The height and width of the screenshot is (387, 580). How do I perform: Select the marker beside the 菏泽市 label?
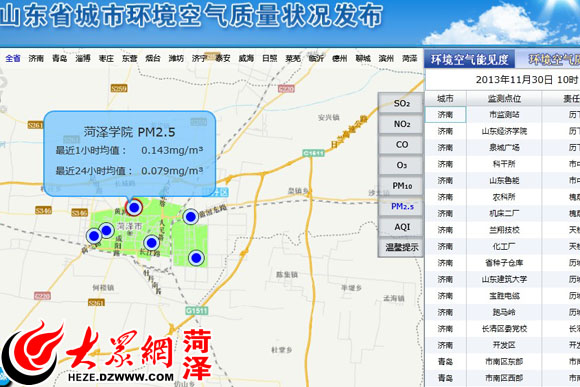pos(107,230)
